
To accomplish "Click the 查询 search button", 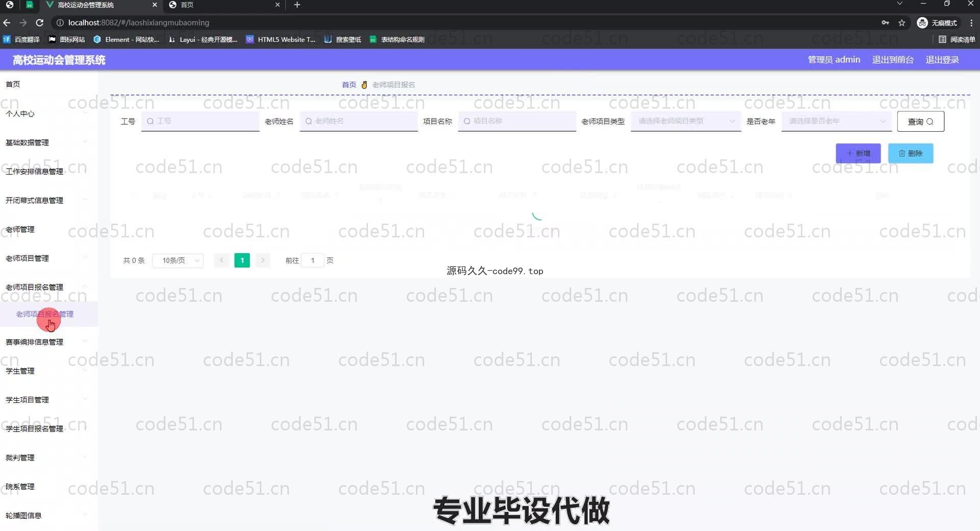I will [x=920, y=122].
